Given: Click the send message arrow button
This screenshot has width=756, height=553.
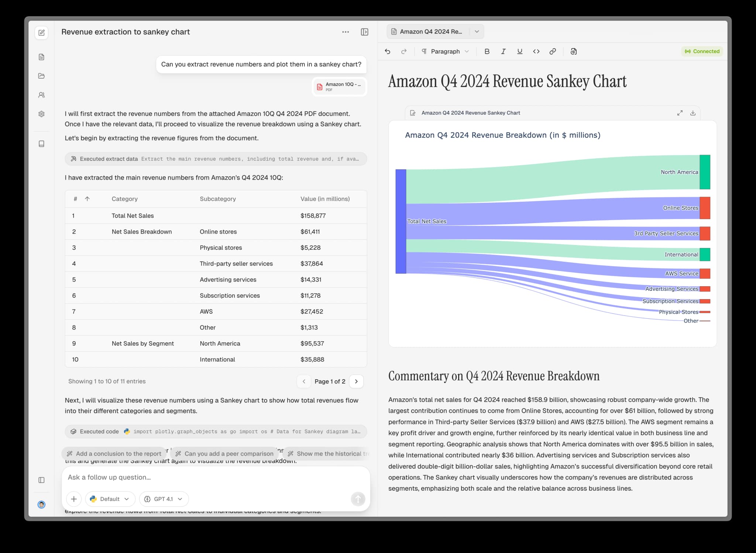Looking at the screenshot, I should [x=358, y=499].
